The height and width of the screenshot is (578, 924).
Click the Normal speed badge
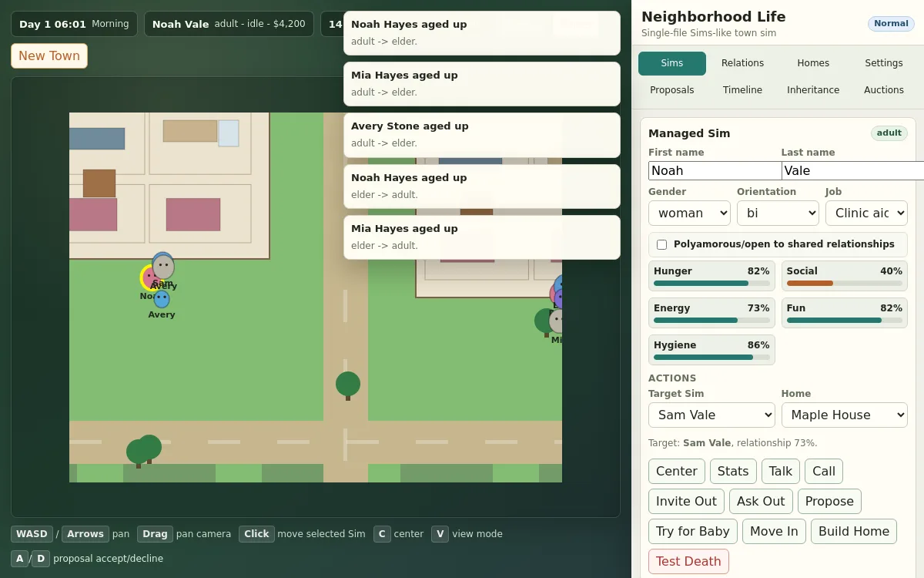891,24
